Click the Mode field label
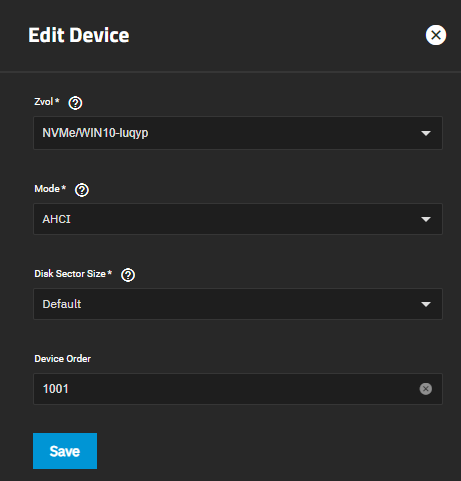 click(x=47, y=189)
